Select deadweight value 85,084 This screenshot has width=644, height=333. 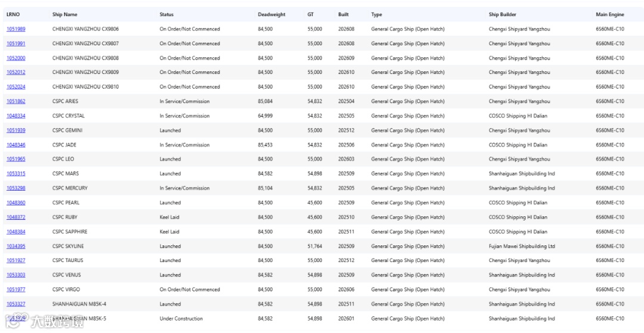pos(265,101)
